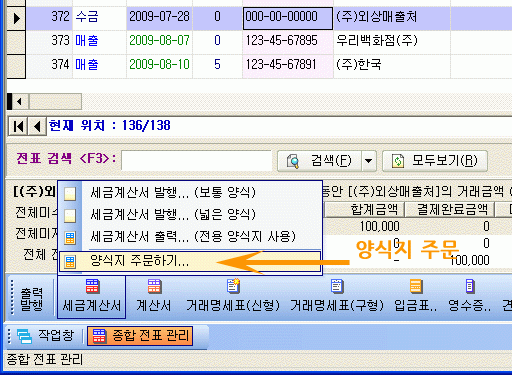Click horizontal scrollbar left arrow
This screenshot has width=512, height=375.
click(19, 102)
